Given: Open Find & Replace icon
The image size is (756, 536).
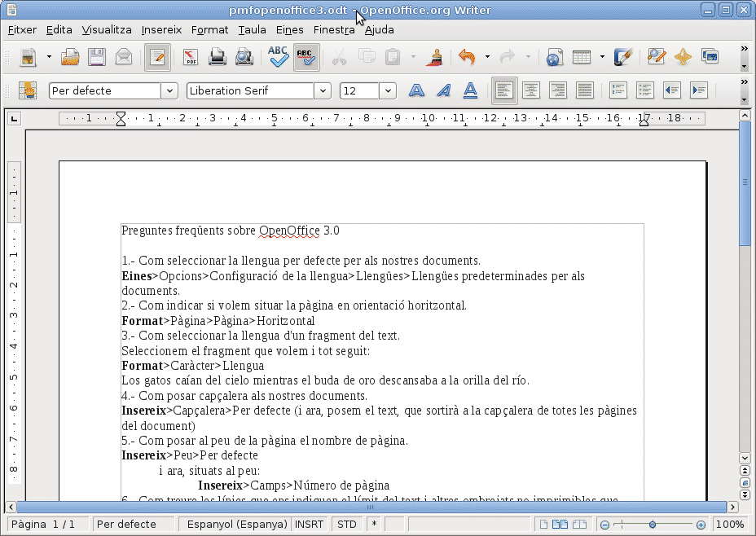Looking at the screenshot, I should coord(656,57).
